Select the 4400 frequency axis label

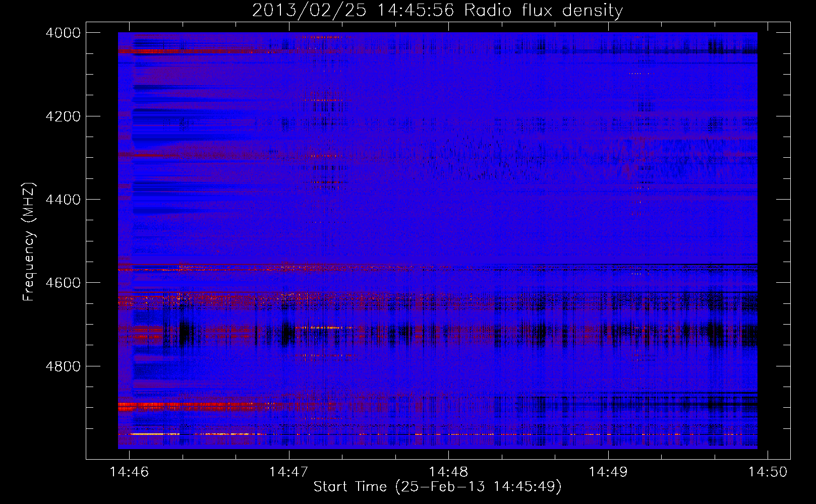63,200
